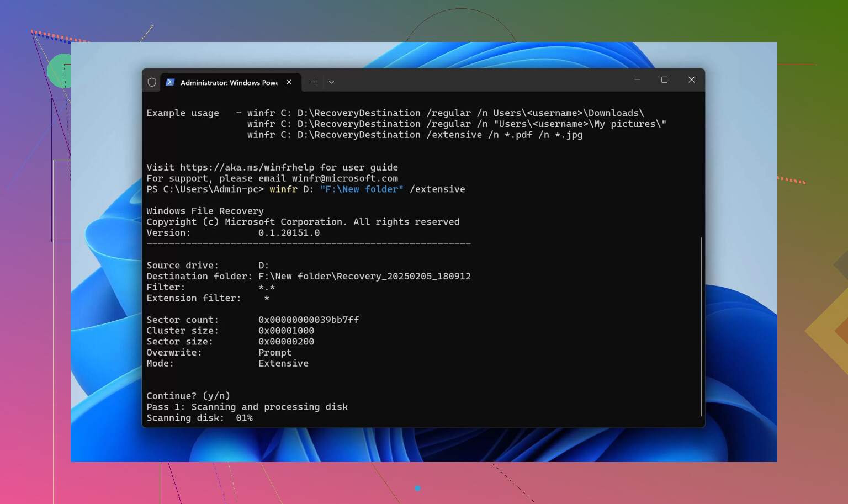Click the winfr@microsoft.com email address
848x504 pixels.
pos(344,178)
